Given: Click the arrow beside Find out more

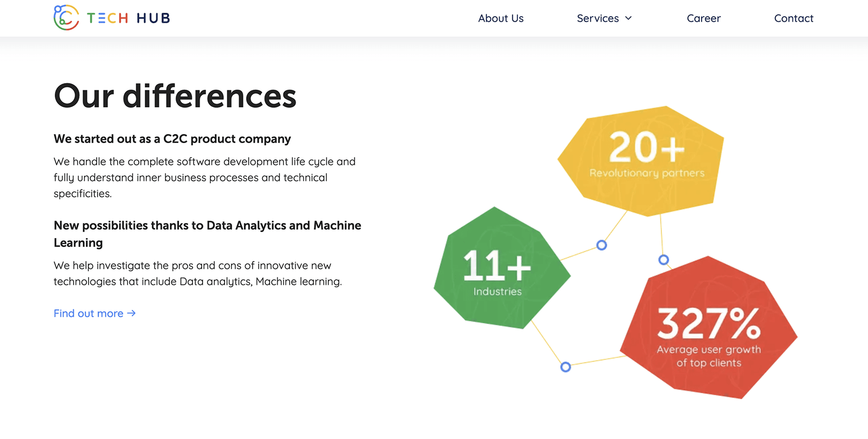Looking at the screenshot, I should pyautogui.click(x=132, y=313).
